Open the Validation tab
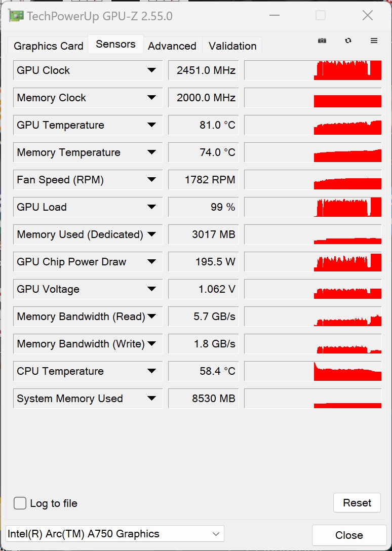The image size is (392, 551). (x=232, y=46)
